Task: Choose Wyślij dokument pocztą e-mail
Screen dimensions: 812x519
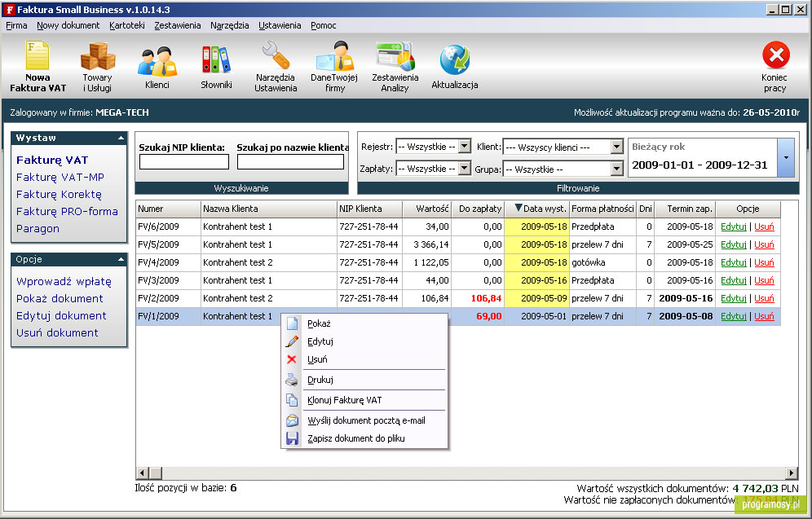Action: pyautogui.click(x=364, y=420)
